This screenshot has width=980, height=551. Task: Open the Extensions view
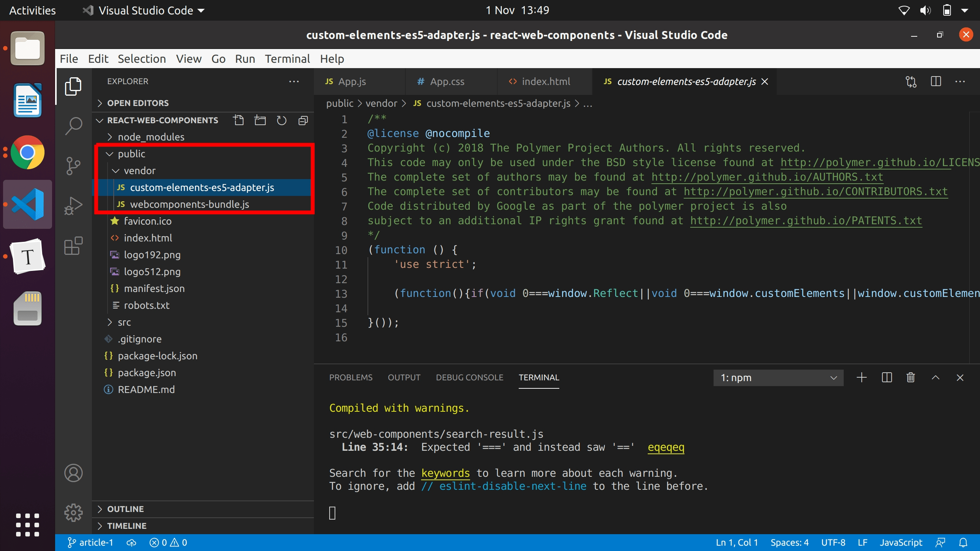pos(73,246)
